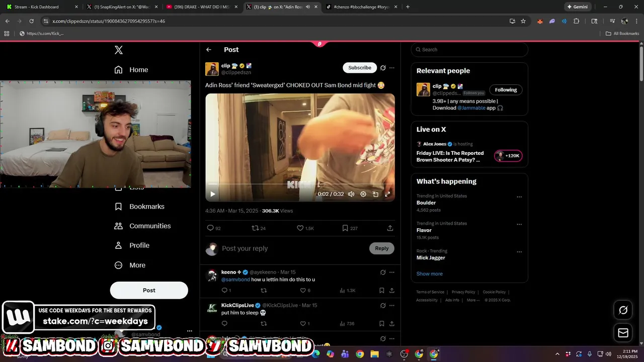Open Privacy Policy link
644x362 pixels.
tap(463, 292)
